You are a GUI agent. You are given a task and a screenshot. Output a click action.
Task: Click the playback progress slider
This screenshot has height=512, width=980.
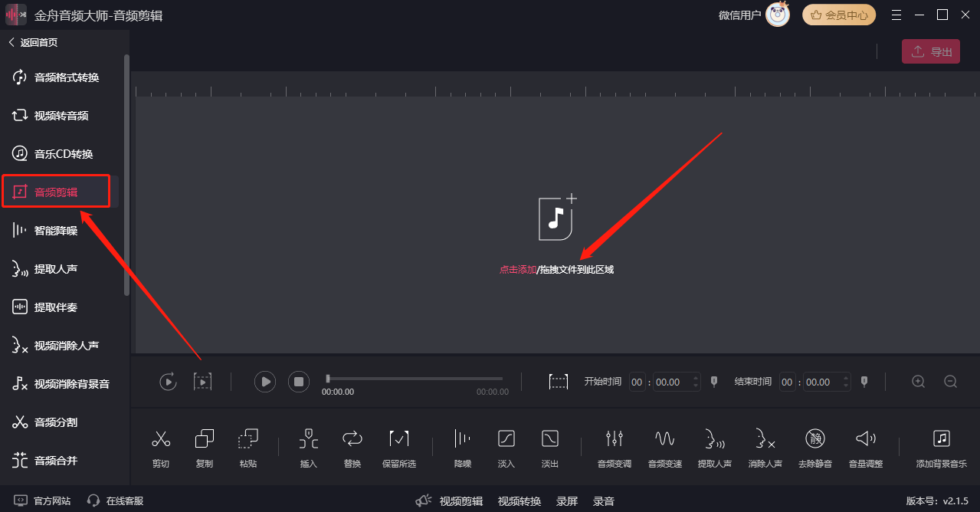pos(415,379)
